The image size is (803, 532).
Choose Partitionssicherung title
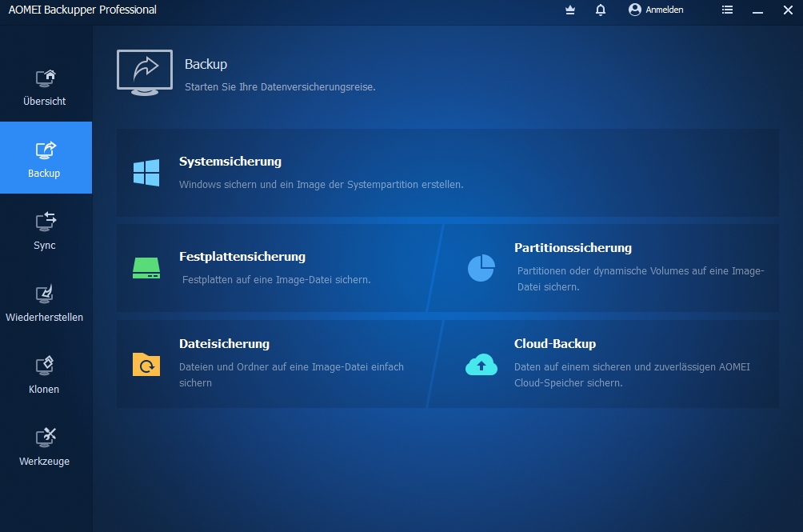(x=573, y=248)
